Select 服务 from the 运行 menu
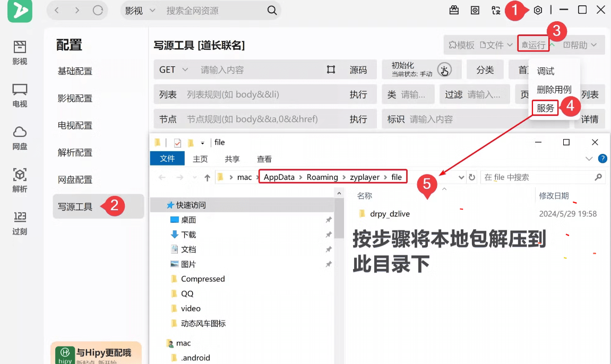 click(x=545, y=108)
